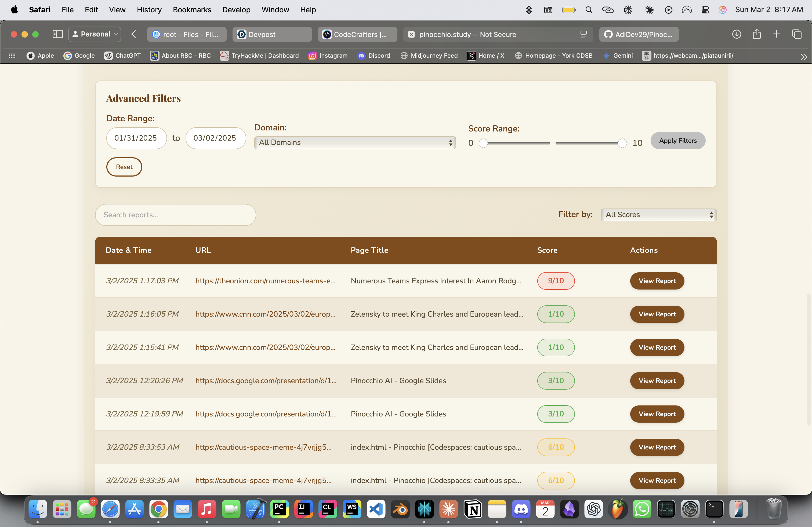Click the Search reports field
The height and width of the screenshot is (527, 812).
(175, 214)
